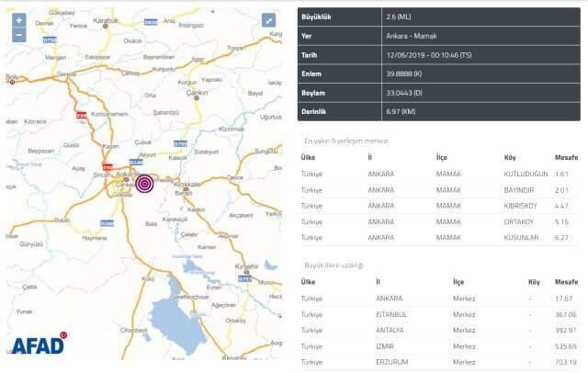Click the İlçe header in big cities table
This screenshot has width=588, height=373.
click(458, 282)
